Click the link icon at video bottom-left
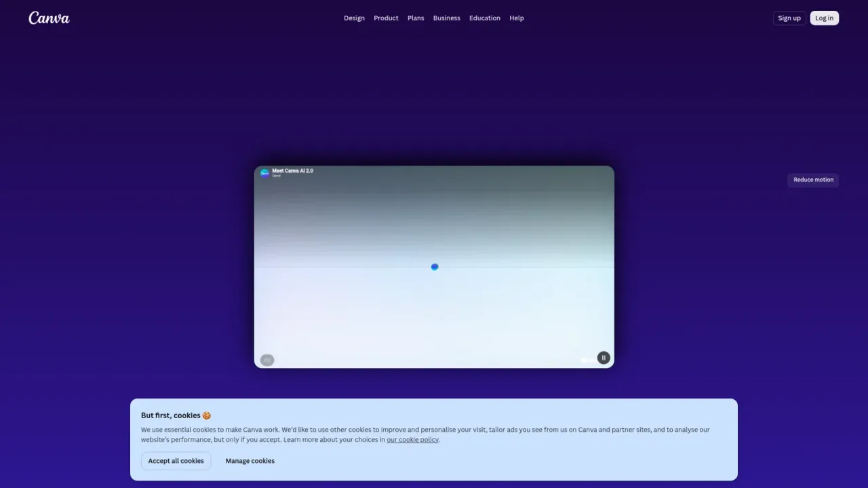 pos(267,360)
